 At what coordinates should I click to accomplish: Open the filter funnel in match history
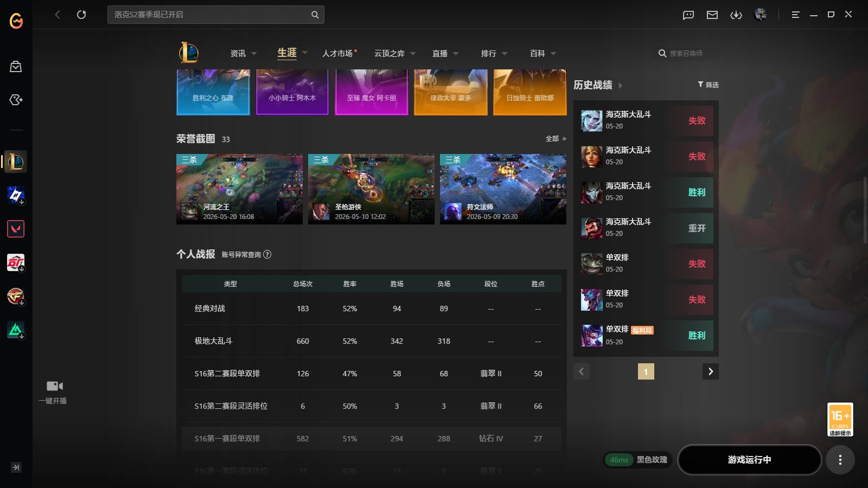click(x=700, y=85)
